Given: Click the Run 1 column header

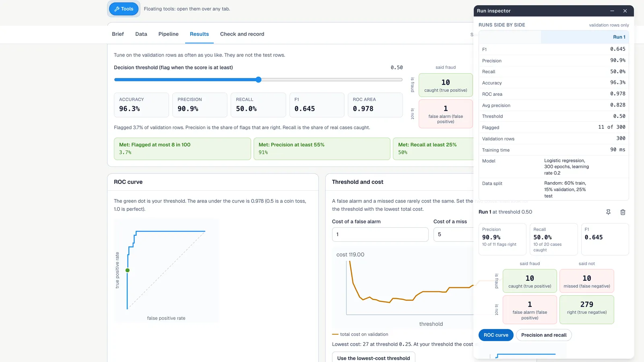Looking at the screenshot, I should tap(585, 37).
